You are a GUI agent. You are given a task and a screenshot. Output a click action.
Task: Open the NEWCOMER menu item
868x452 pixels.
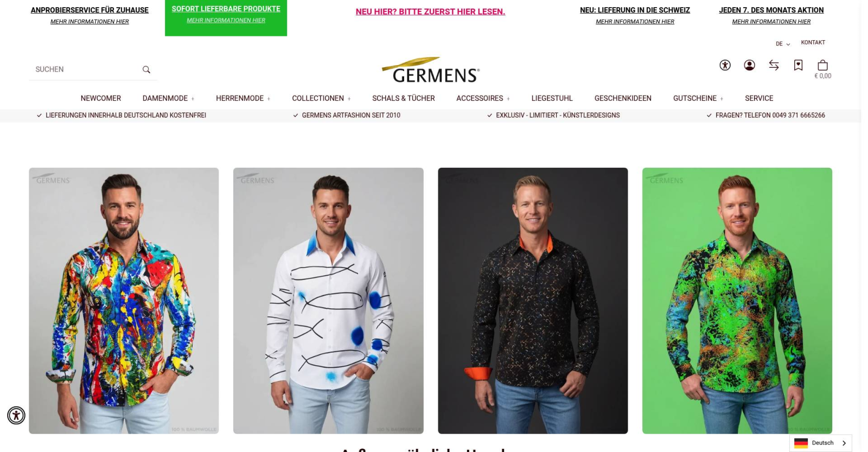click(x=101, y=98)
